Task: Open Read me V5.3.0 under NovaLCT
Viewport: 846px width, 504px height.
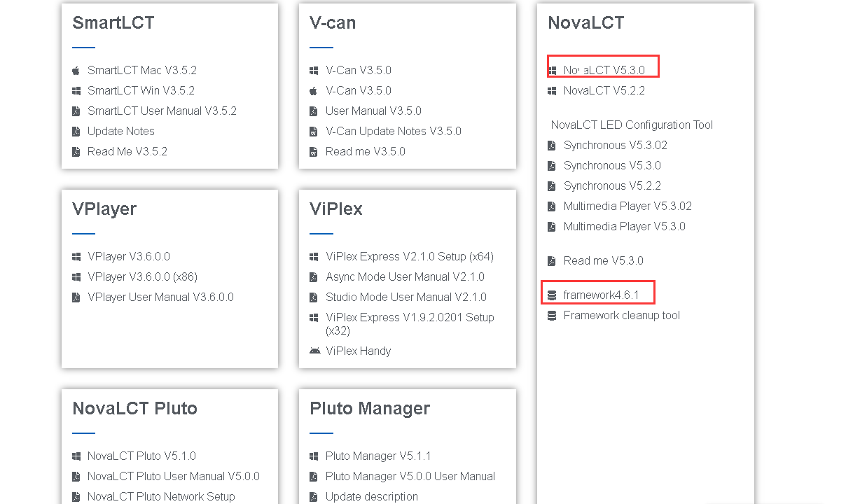Action: 604,261
